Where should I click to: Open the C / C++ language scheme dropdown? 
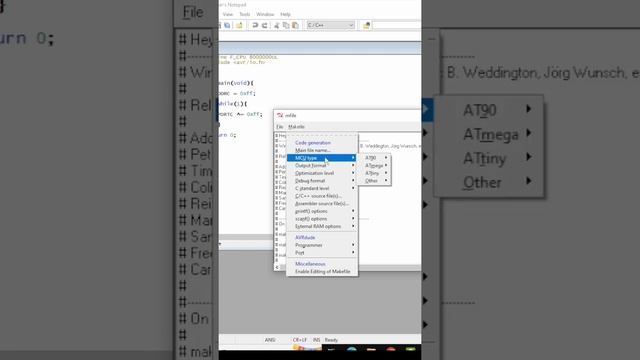pos(331,25)
